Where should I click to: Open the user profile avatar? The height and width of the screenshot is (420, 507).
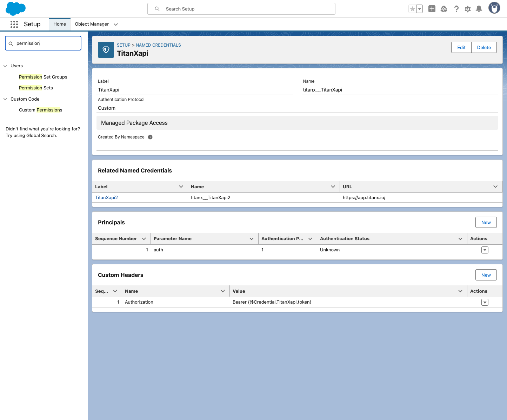tap(494, 8)
